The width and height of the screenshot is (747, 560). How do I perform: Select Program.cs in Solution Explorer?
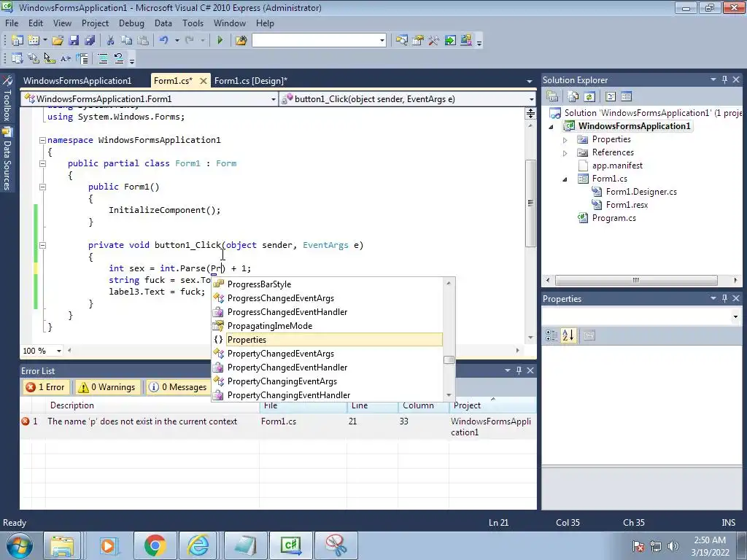click(614, 218)
